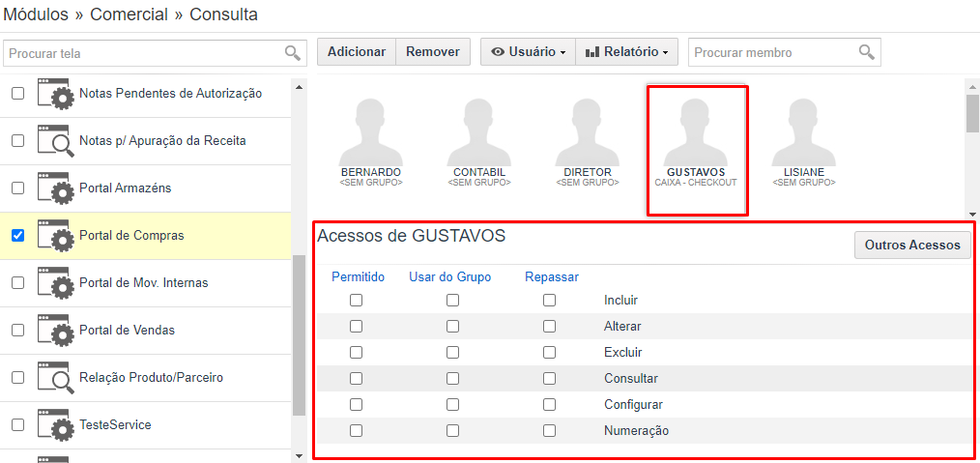Click members panel scrollbar up arrow
This screenshot has width=980, height=463.
pos(972,86)
